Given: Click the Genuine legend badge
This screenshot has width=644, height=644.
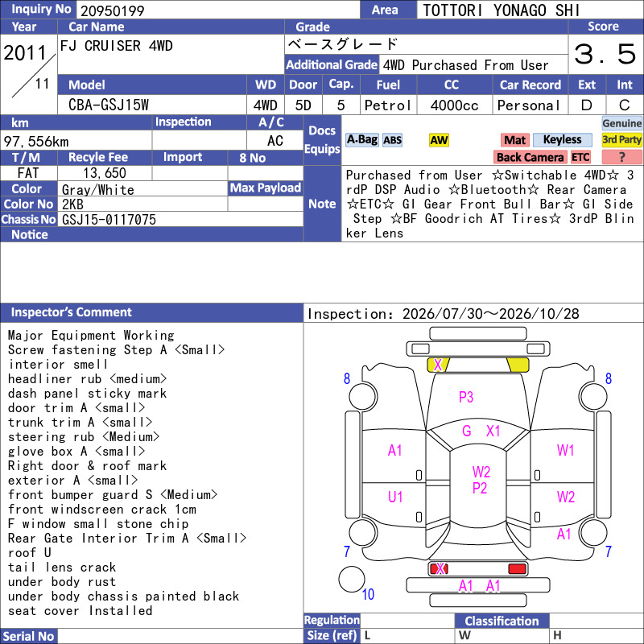Looking at the screenshot, I should pos(621,123).
